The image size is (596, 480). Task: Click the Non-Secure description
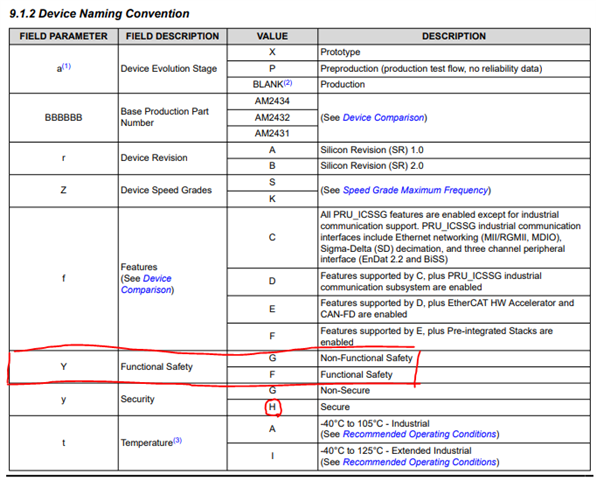[x=345, y=391]
